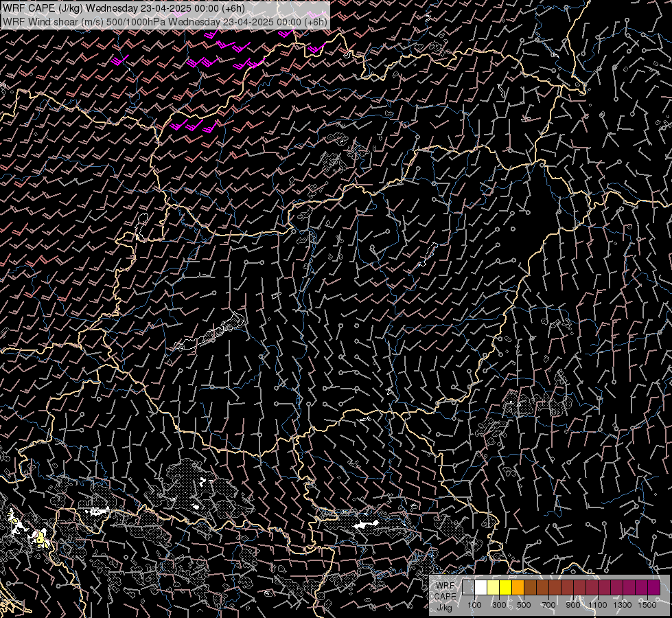Click the WRF CAPE title line

coord(124,8)
